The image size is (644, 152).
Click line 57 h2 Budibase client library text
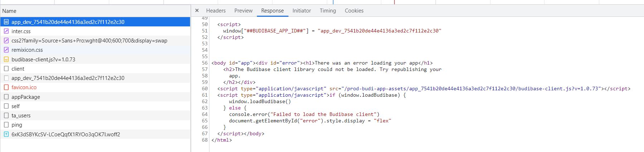(x=333, y=69)
